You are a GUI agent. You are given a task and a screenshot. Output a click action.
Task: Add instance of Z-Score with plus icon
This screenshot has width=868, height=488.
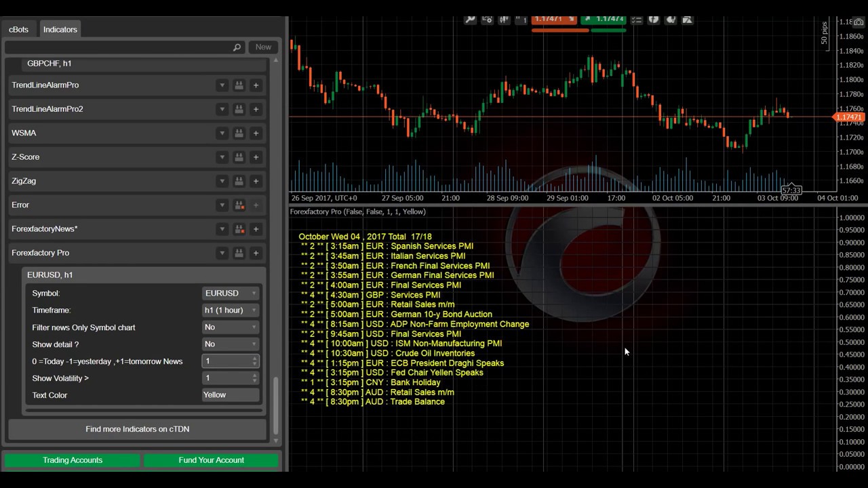[256, 157]
